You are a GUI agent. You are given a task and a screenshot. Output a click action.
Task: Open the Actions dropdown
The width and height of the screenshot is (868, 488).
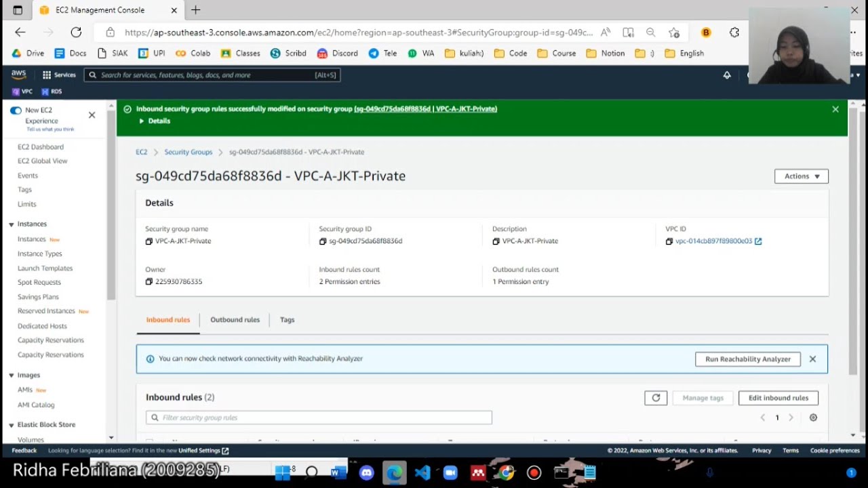click(802, 176)
